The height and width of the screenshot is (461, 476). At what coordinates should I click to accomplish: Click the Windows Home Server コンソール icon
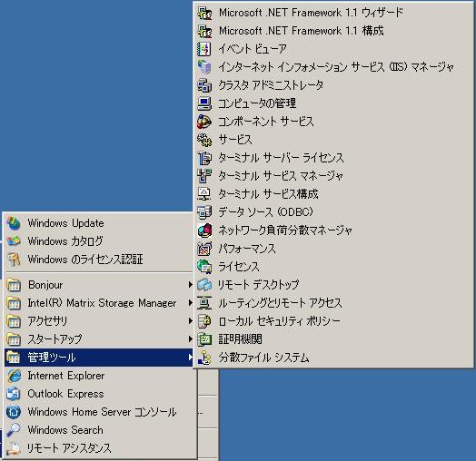point(14,412)
